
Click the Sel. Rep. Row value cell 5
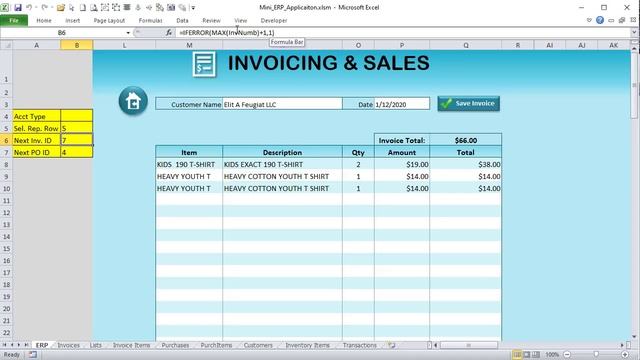coord(77,128)
